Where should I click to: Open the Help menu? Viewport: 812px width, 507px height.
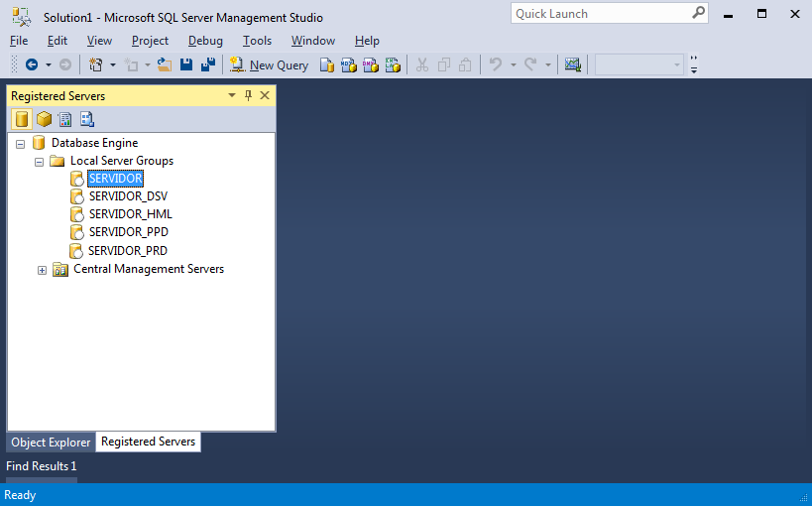(x=367, y=41)
